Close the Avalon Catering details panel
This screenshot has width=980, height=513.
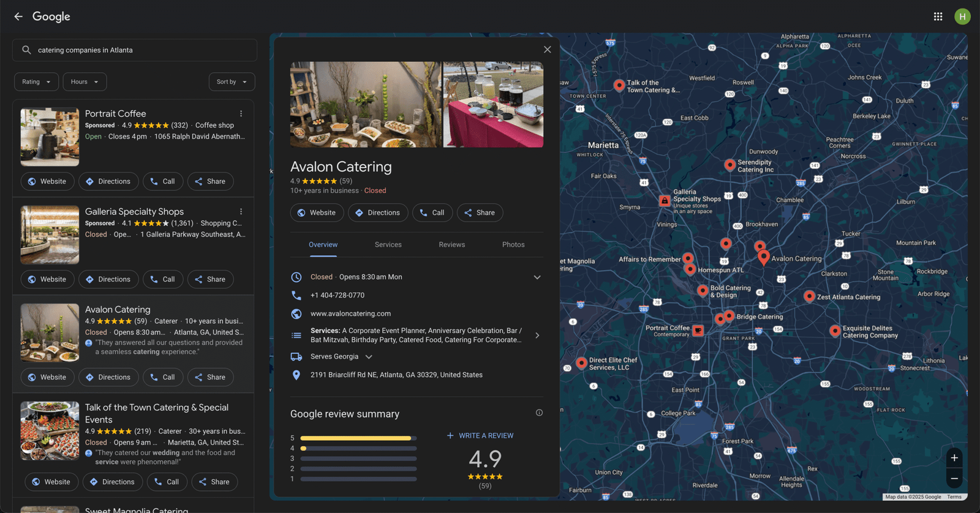(x=548, y=50)
